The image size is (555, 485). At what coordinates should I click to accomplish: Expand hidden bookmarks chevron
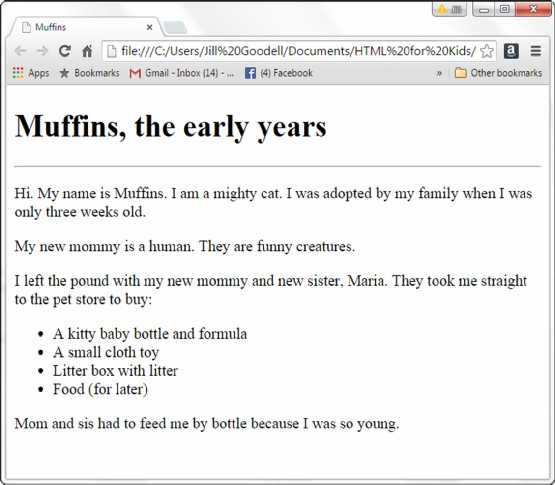pos(439,73)
